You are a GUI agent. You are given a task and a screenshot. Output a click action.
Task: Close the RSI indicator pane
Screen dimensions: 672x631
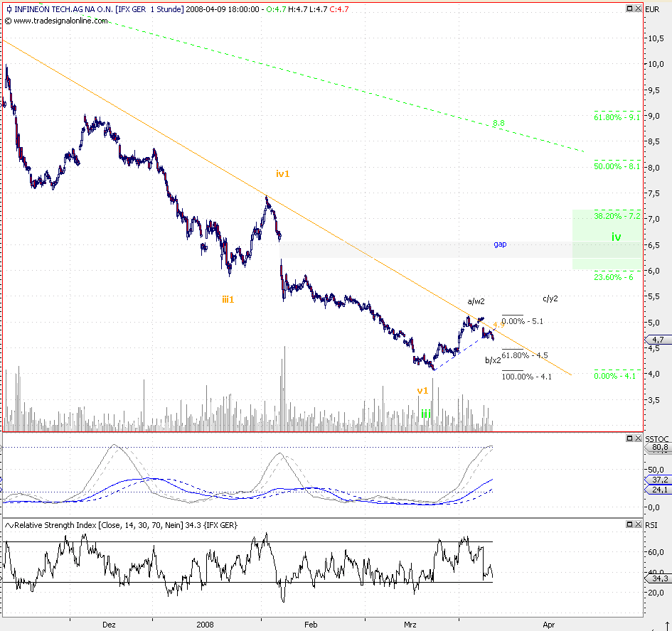[637, 524]
